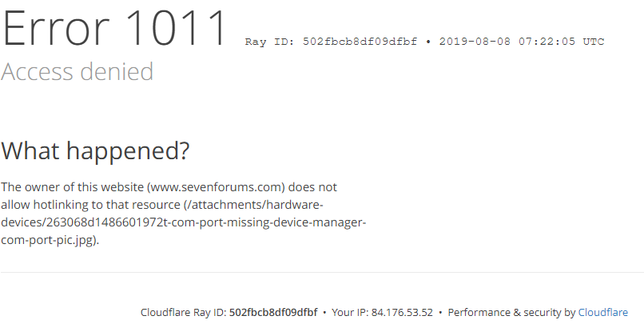Click the Your IP 84.176.53.52 text
Image resolution: width=644 pixels, height=324 pixels.
coord(383,313)
